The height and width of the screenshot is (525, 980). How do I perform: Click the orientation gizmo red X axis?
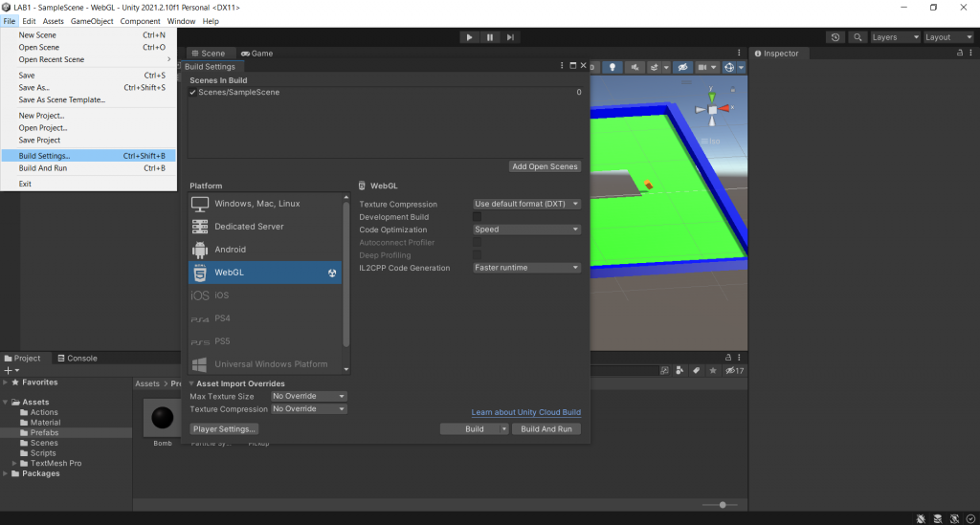coord(725,109)
